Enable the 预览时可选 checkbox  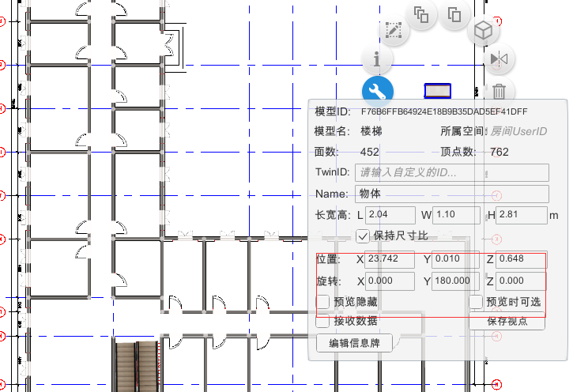pos(476,302)
